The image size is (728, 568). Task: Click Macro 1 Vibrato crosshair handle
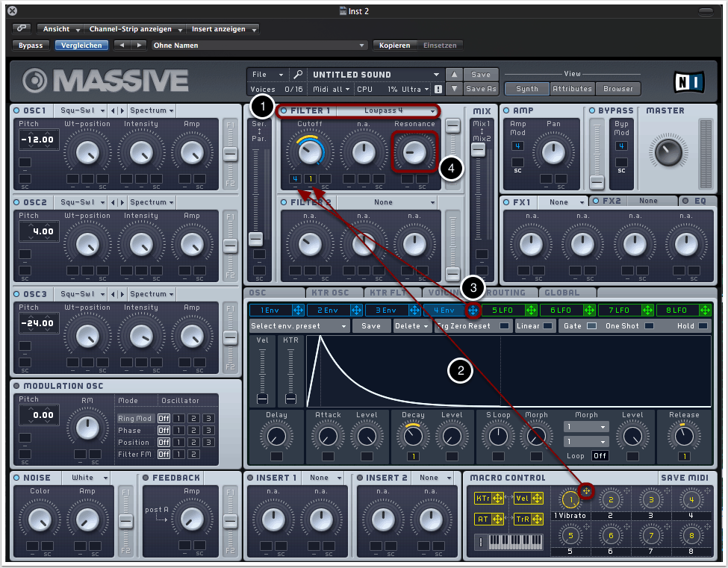[x=586, y=490]
